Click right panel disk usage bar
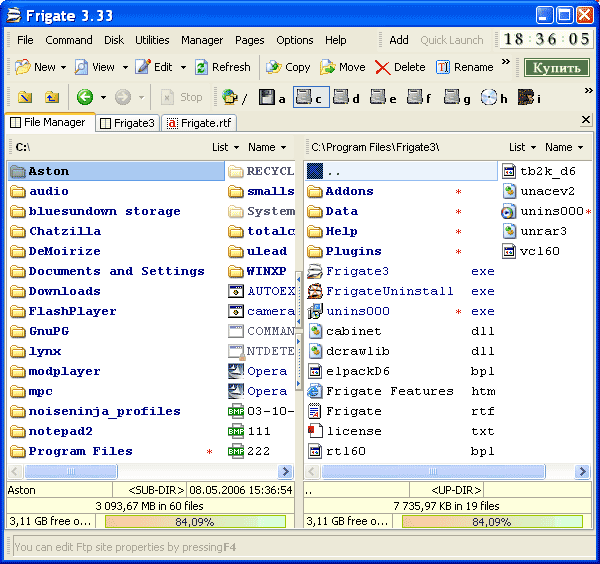600x564 pixels. coord(492,522)
